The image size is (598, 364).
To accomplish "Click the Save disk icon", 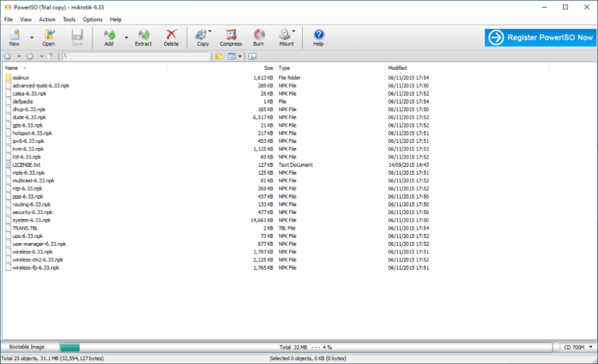I will coord(77,35).
